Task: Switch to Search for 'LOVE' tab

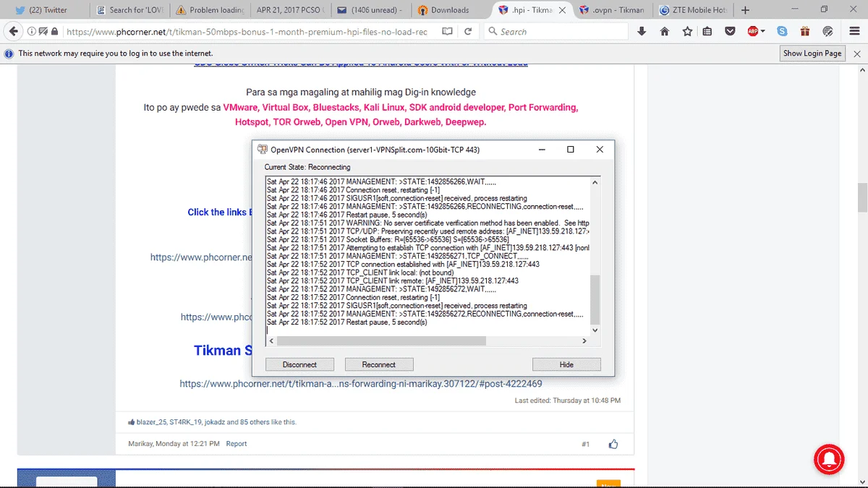Action: pyautogui.click(x=129, y=10)
